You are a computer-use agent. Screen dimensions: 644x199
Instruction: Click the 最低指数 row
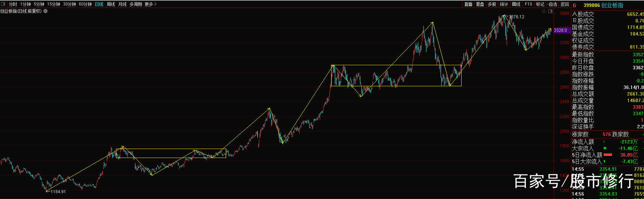point(608,113)
